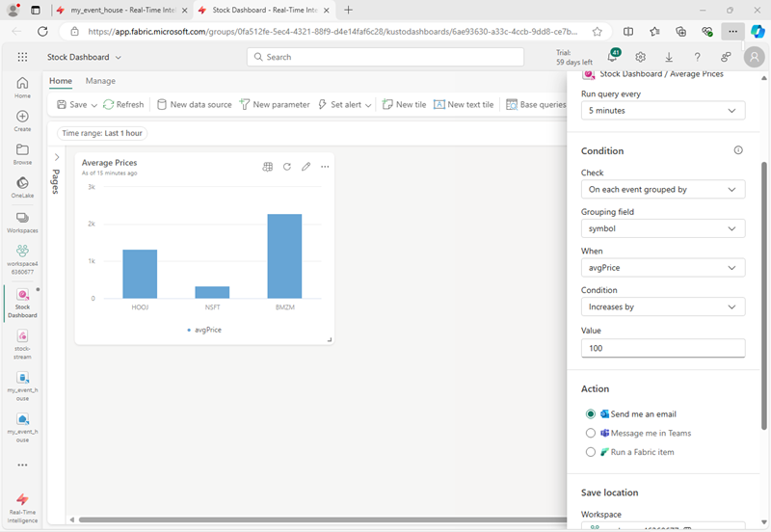Screen dimensions: 771x532
Task: Click the browser address bar
Action: (332, 32)
